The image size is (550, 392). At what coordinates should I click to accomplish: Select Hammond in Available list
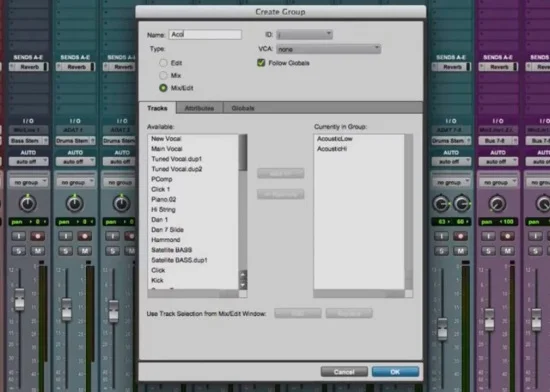click(x=166, y=240)
